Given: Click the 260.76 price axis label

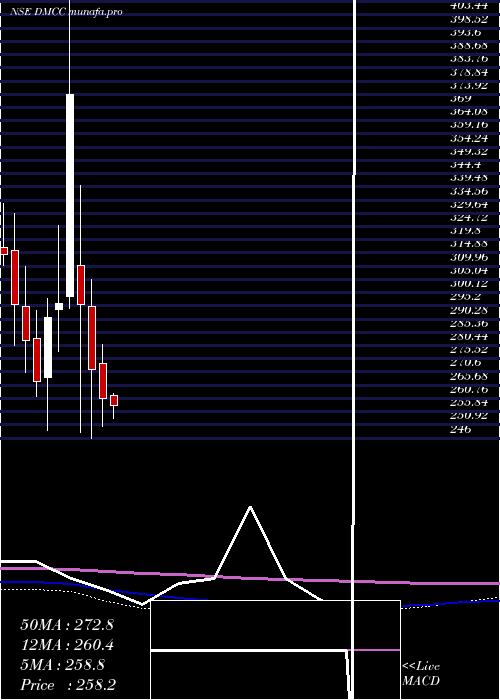Looking at the screenshot, I should point(469,389).
